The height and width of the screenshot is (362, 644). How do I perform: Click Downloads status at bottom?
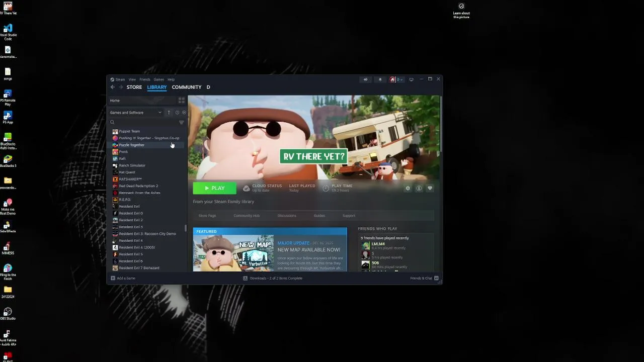click(273, 278)
